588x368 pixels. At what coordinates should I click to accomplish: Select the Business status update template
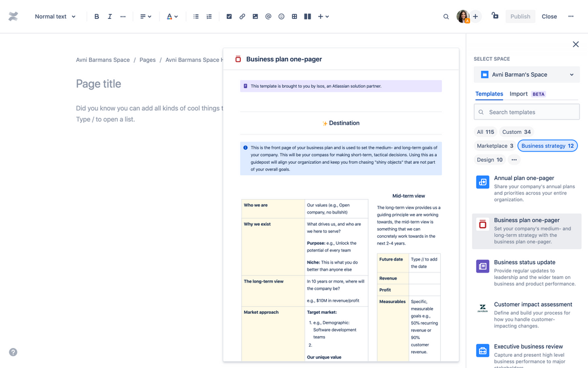tap(527, 273)
